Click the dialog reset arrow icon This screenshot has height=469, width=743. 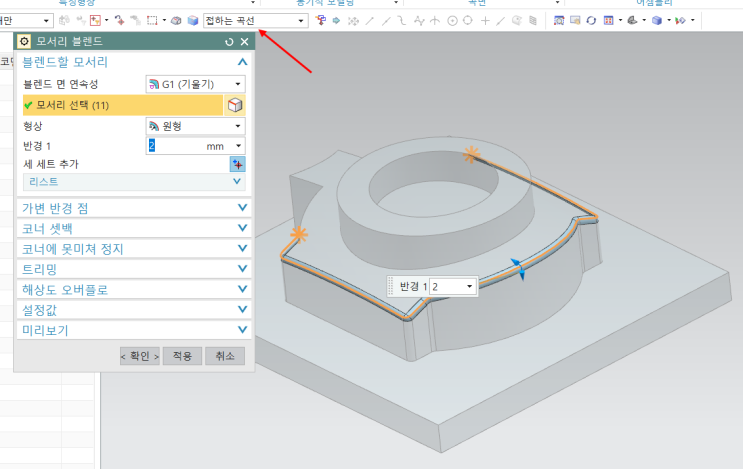pyautogui.click(x=229, y=41)
